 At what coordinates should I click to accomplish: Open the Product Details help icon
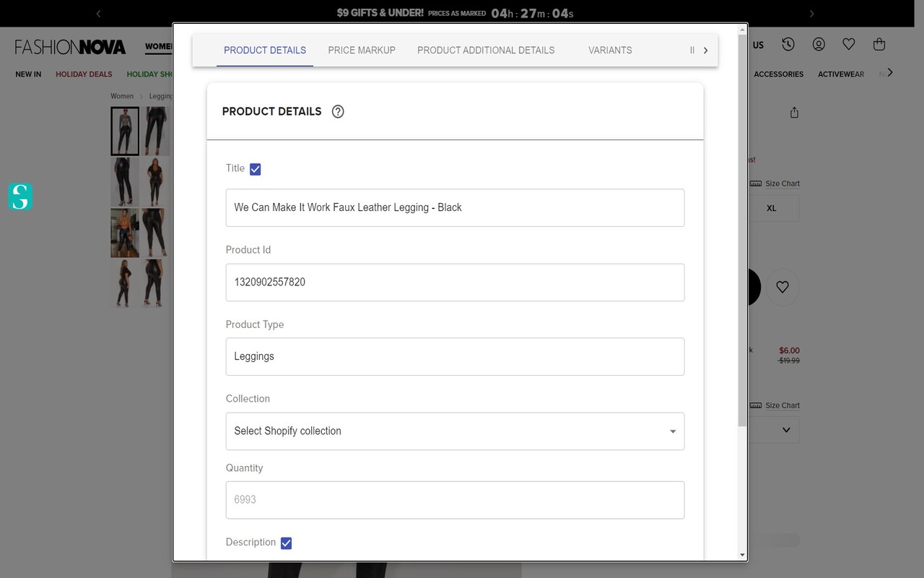(338, 111)
